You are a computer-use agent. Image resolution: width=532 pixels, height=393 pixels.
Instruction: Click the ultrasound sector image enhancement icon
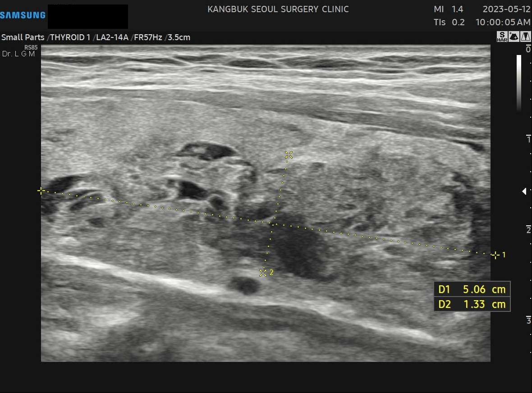click(514, 37)
